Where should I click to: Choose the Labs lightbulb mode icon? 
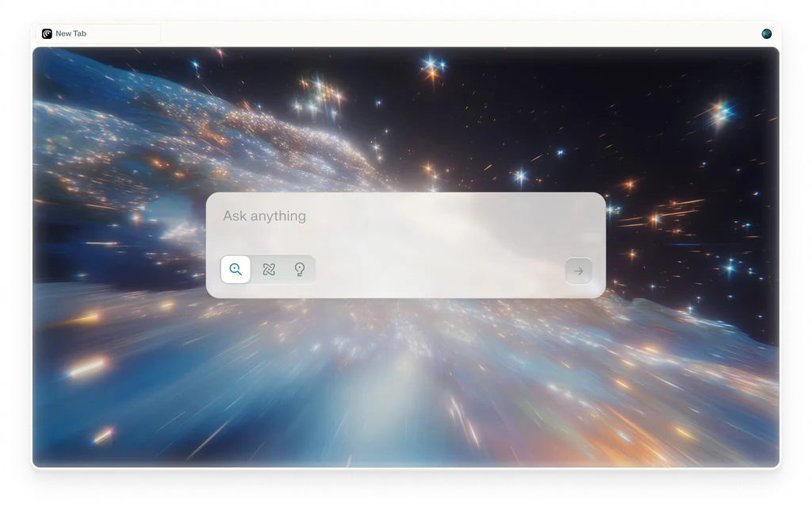coord(299,269)
